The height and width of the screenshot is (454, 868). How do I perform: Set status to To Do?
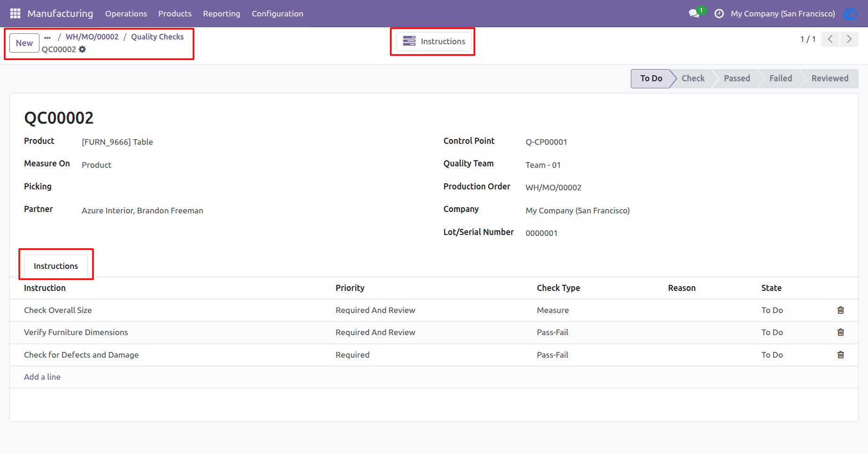(651, 78)
